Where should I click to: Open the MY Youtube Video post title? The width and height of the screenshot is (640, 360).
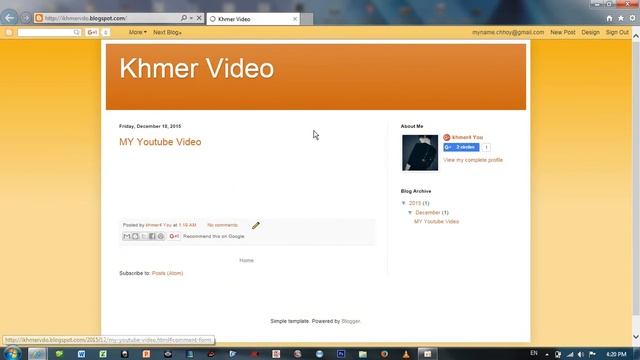point(160,142)
